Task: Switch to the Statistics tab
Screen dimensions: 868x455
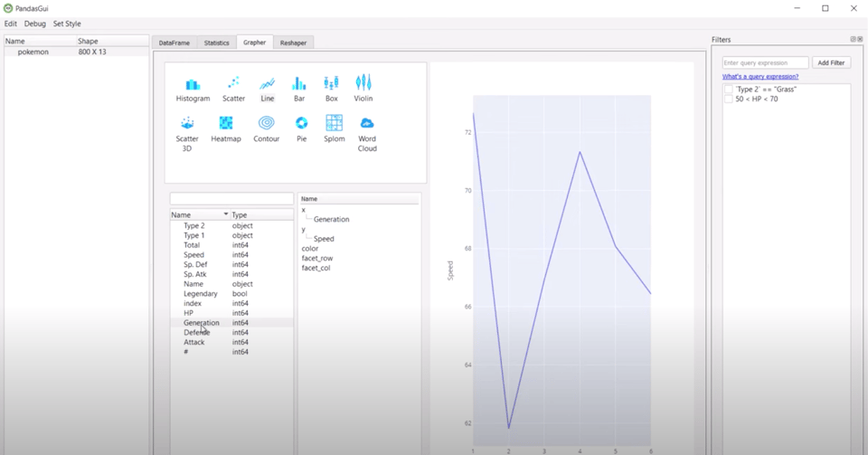Action: pos(216,43)
